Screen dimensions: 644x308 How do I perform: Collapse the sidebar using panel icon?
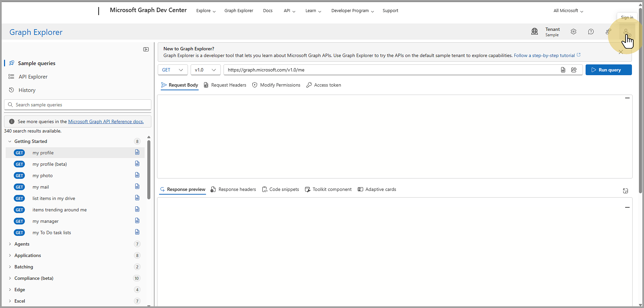pyautogui.click(x=146, y=49)
